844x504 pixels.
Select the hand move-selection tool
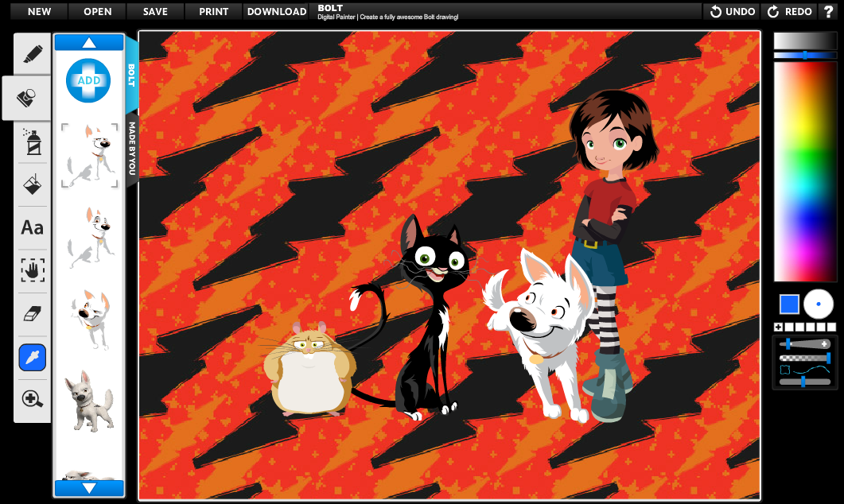tap(33, 270)
